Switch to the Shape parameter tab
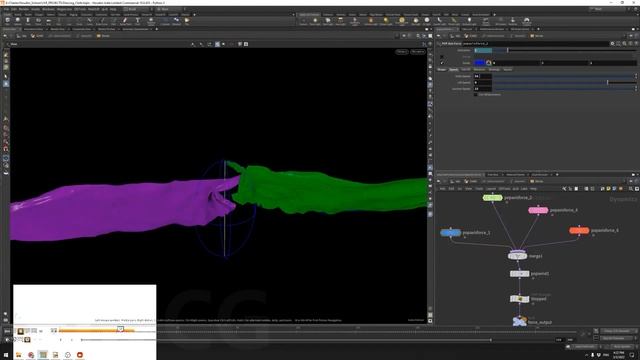The height and width of the screenshot is (360, 640). click(x=442, y=70)
